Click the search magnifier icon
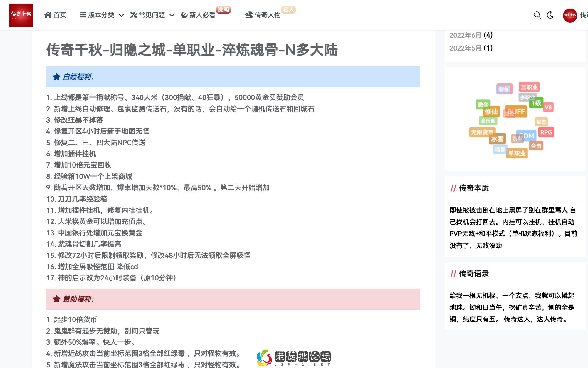This screenshot has height=368, width=588. (537, 15)
